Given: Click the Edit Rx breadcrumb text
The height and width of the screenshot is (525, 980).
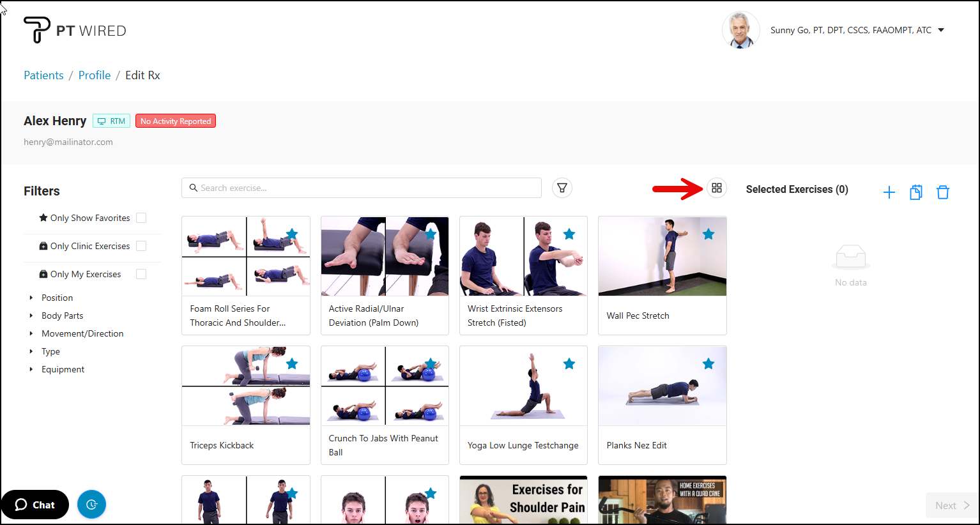Looking at the screenshot, I should 142,75.
